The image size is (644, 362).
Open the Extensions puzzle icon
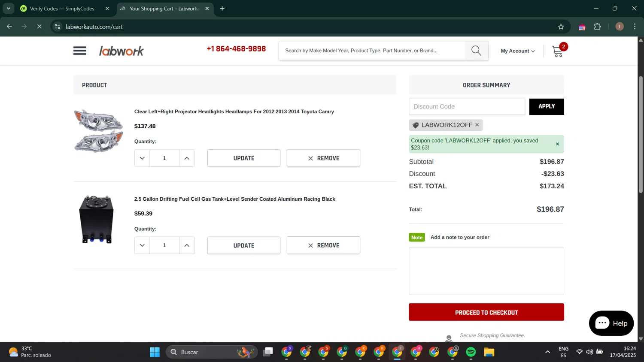[x=598, y=27]
